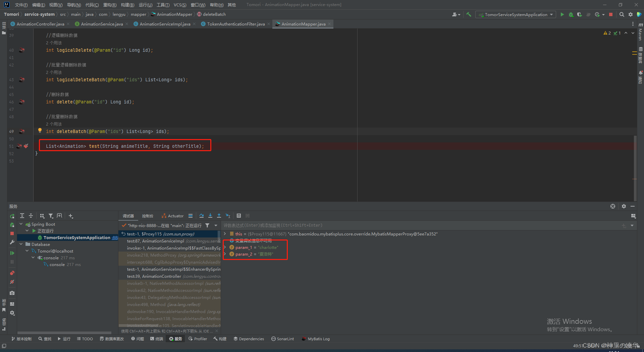
Task: Select the test:87, AnimationServiceImpl stack frame
Action: (x=170, y=241)
